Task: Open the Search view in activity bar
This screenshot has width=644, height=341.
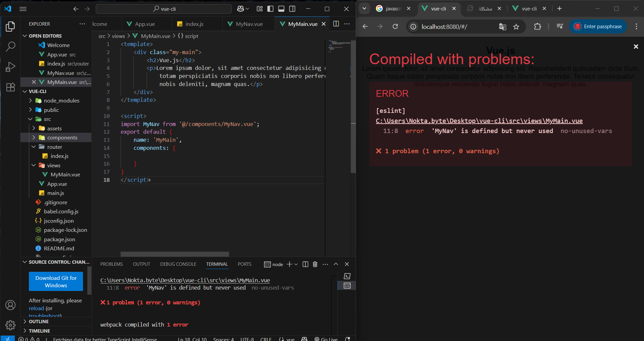Action: tap(10, 46)
